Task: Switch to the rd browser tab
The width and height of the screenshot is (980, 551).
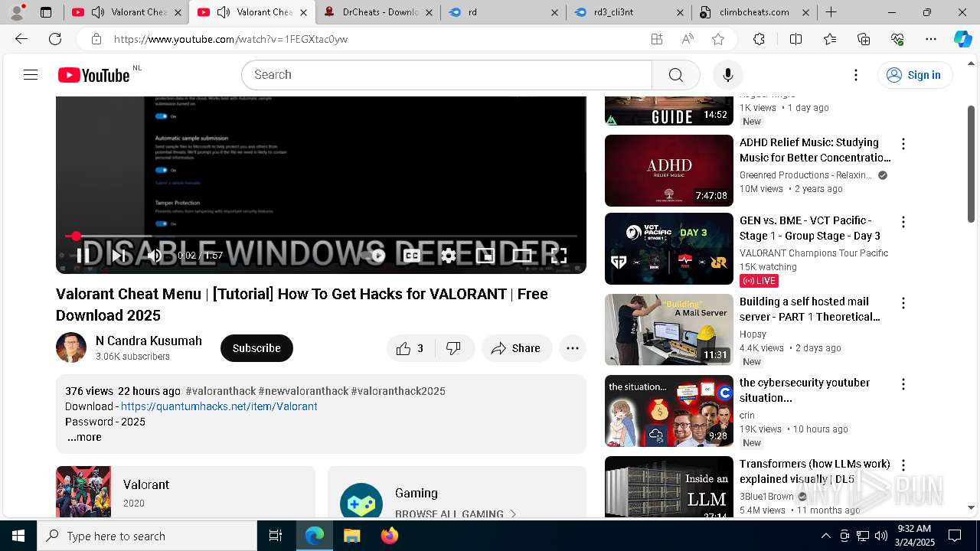Action: [x=503, y=12]
